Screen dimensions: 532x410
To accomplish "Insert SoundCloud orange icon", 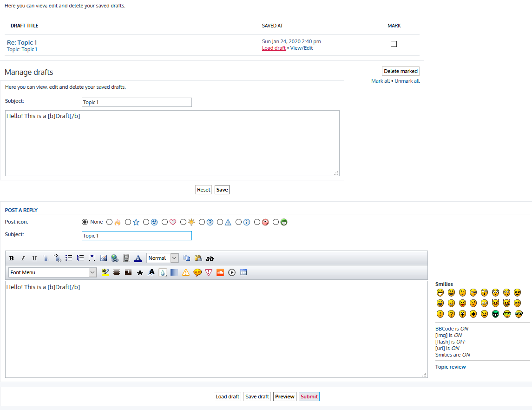I will [220, 272].
